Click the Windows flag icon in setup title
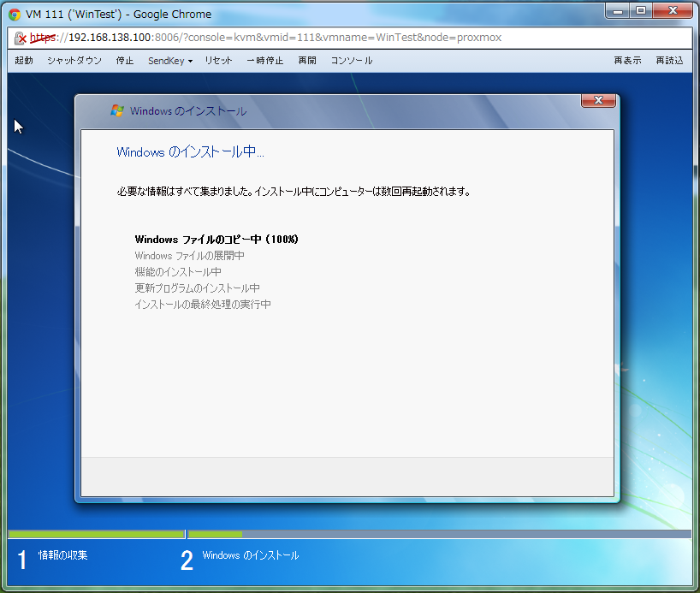The image size is (700, 593). tap(117, 110)
